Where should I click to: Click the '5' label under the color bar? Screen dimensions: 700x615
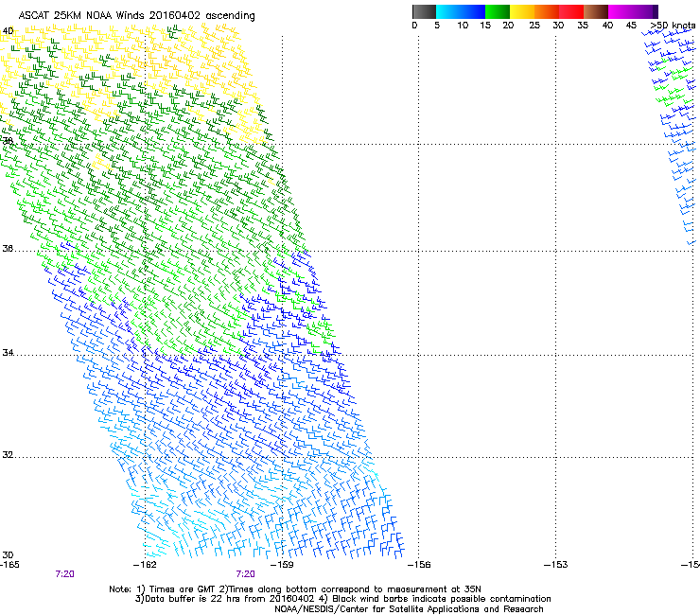[437, 26]
